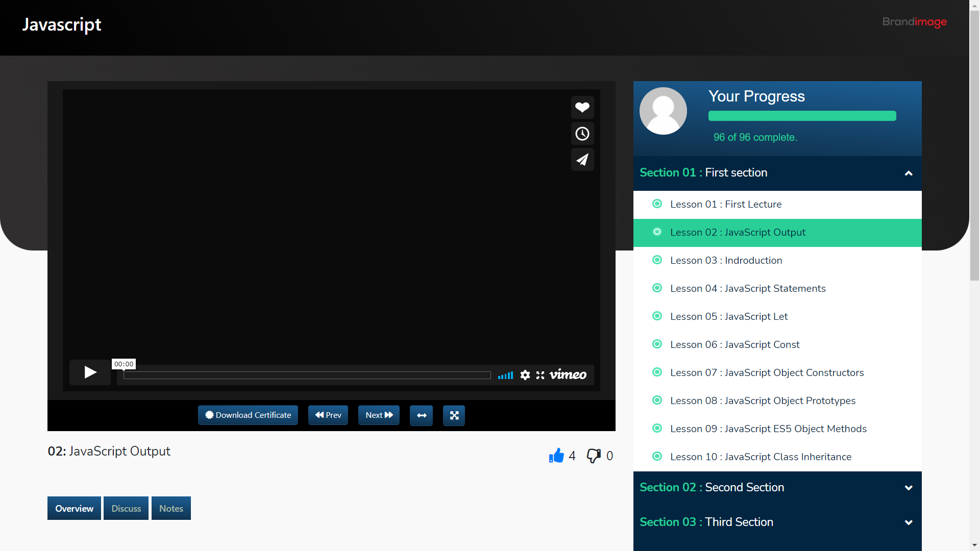
Task: Open the video settings gear
Action: coord(525,375)
